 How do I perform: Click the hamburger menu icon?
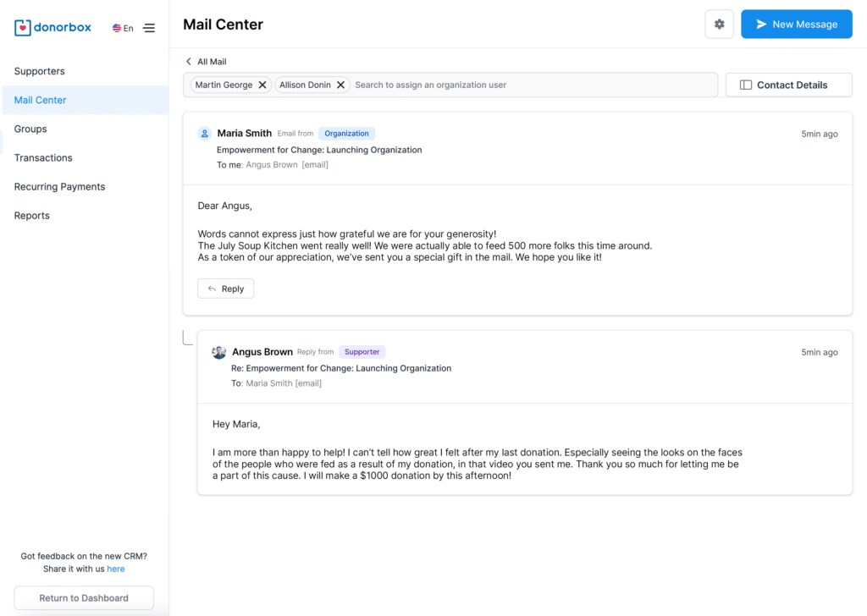click(149, 27)
